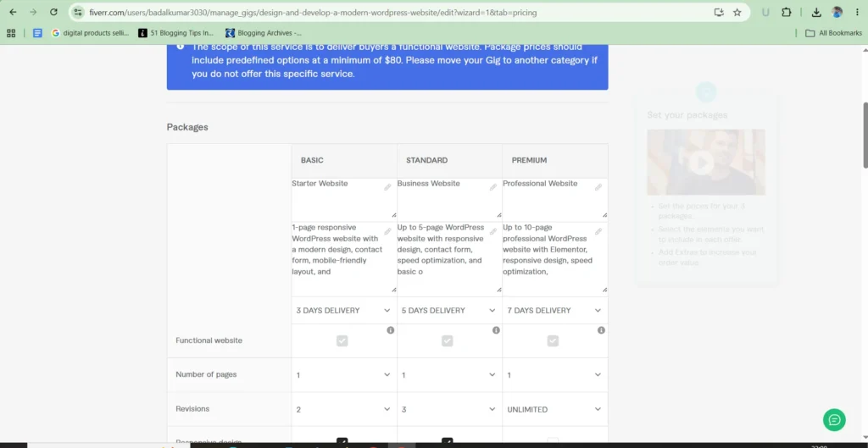Click the browser address bar URL
Image resolution: width=868 pixels, height=448 pixels.
click(x=313, y=12)
